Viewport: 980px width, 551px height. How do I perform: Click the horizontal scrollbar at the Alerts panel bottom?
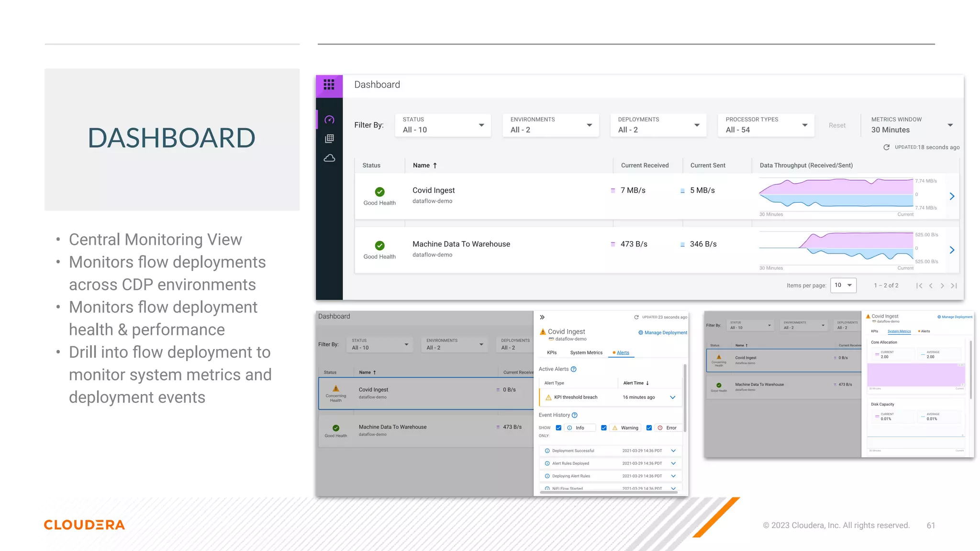pyautogui.click(x=609, y=492)
